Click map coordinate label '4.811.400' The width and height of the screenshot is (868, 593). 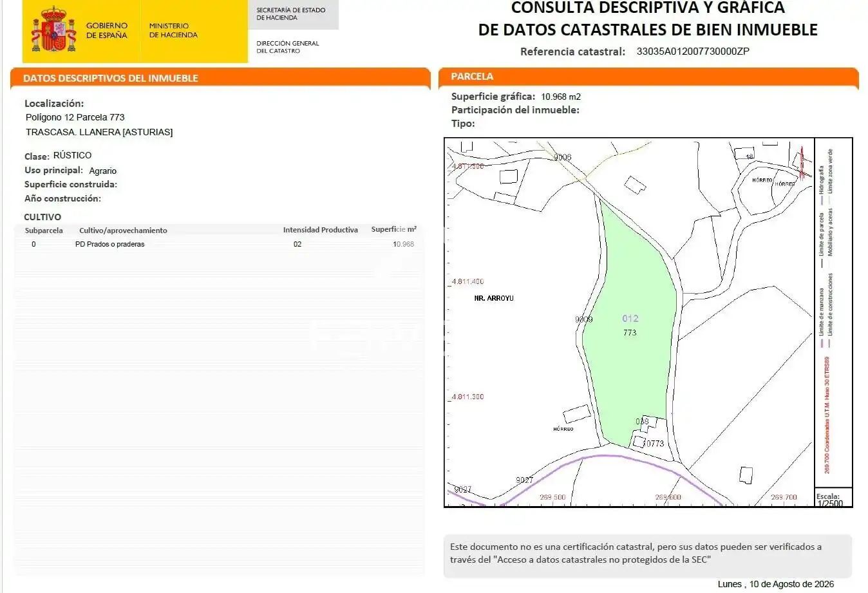click(468, 281)
